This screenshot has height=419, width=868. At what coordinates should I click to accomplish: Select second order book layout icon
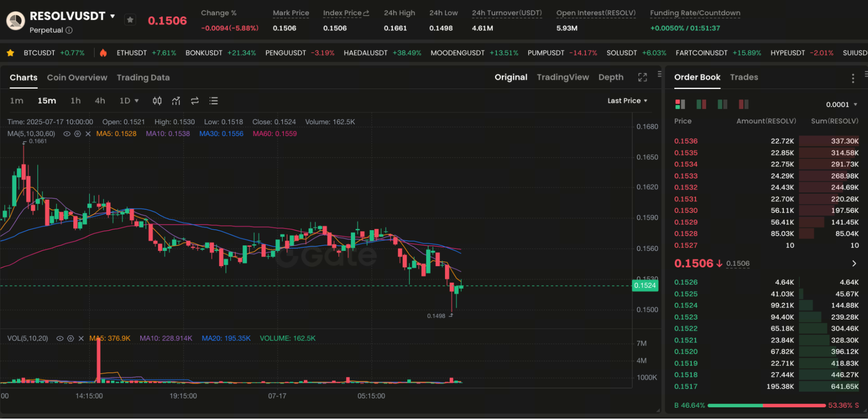tap(701, 104)
